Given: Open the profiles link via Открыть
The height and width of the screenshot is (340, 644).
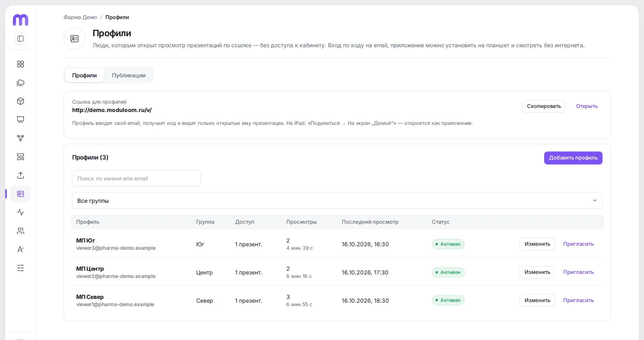Looking at the screenshot, I should tap(587, 106).
